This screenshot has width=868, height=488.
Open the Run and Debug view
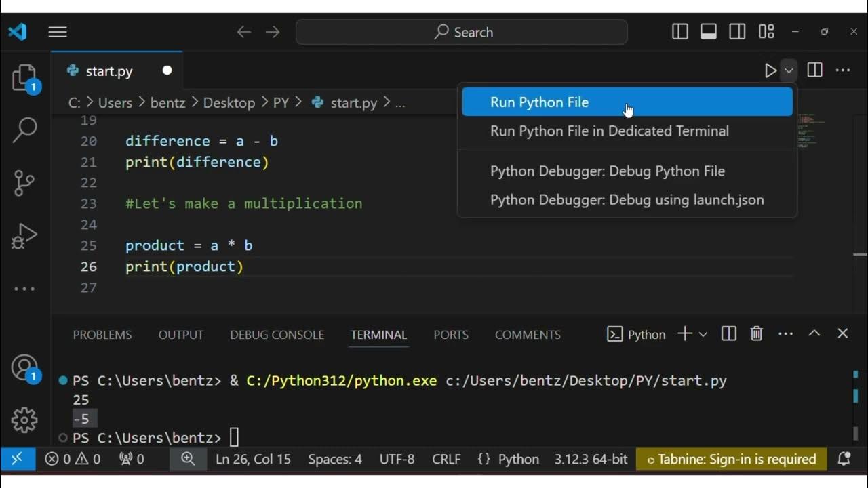pyautogui.click(x=24, y=236)
